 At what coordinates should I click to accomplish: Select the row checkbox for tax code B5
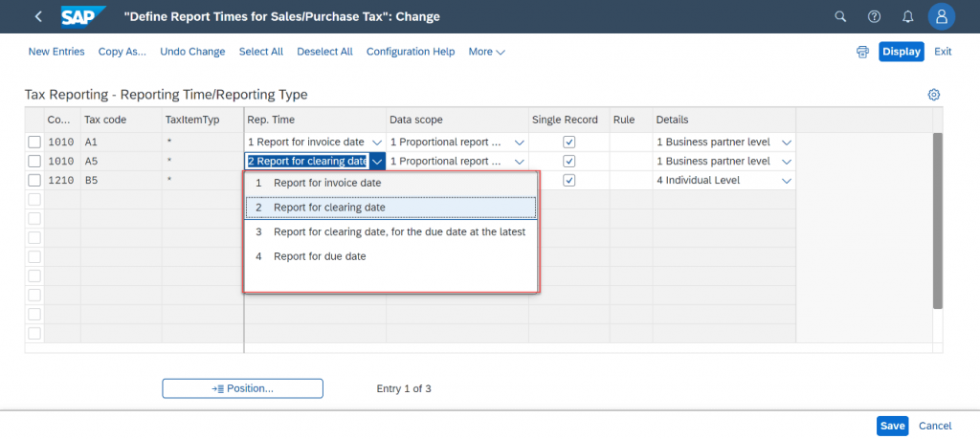(x=34, y=181)
